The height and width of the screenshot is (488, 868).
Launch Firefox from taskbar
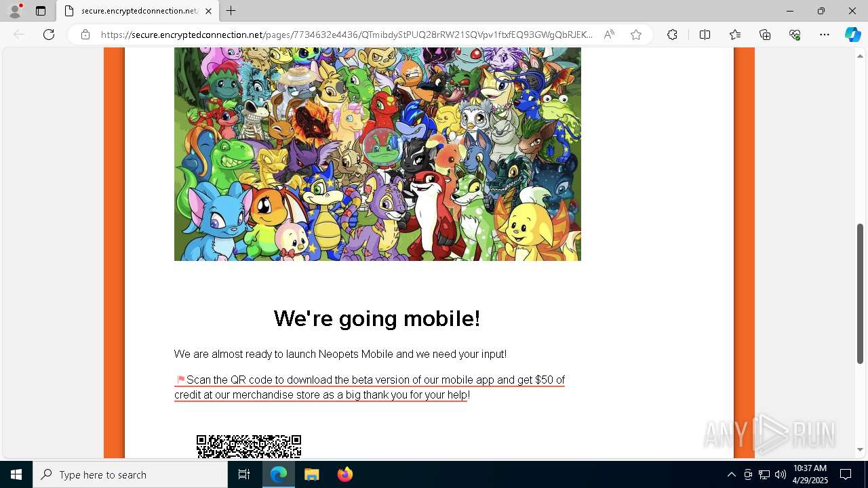344,474
